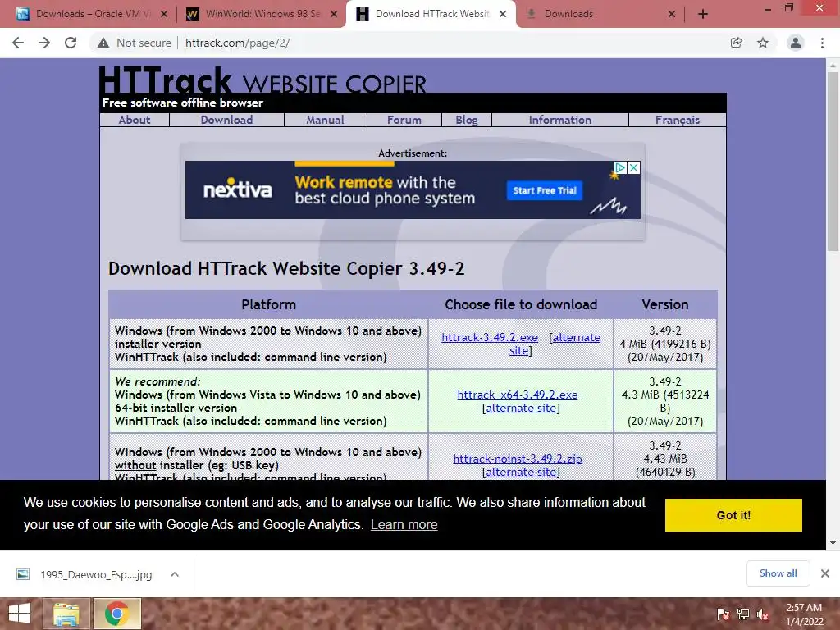Click the scrollbar up arrow
The width and height of the screenshot is (840, 630).
[x=833, y=66]
